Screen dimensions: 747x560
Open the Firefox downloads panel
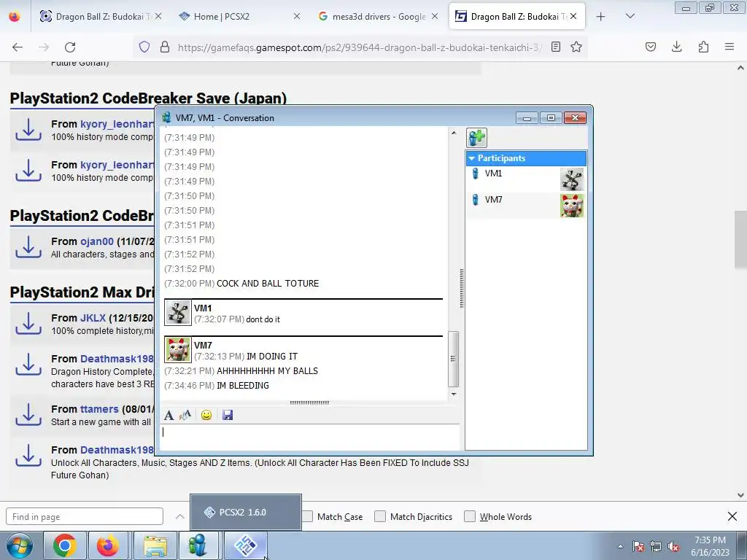676,47
